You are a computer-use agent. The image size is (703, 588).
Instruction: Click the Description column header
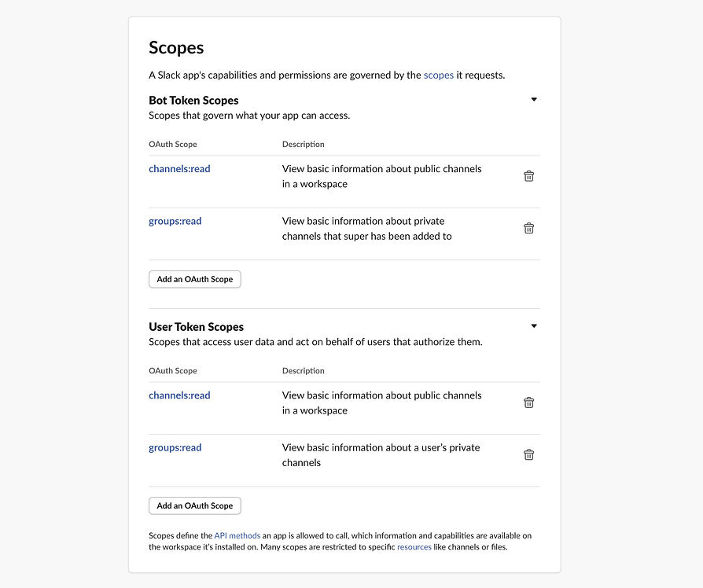pyautogui.click(x=303, y=144)
